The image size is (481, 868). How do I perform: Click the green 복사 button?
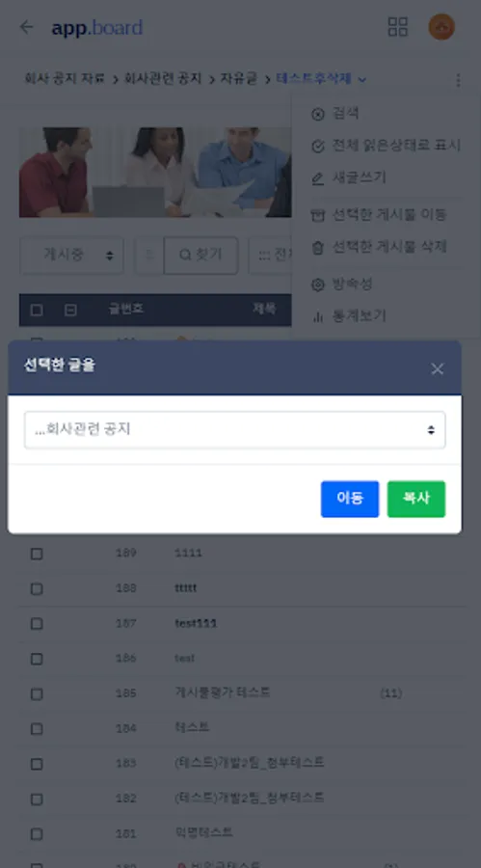[416, 499]
